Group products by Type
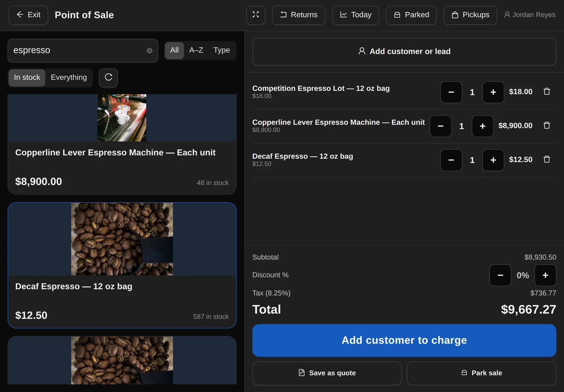This screenshot has height=392, width=564. tap(222, 50)
